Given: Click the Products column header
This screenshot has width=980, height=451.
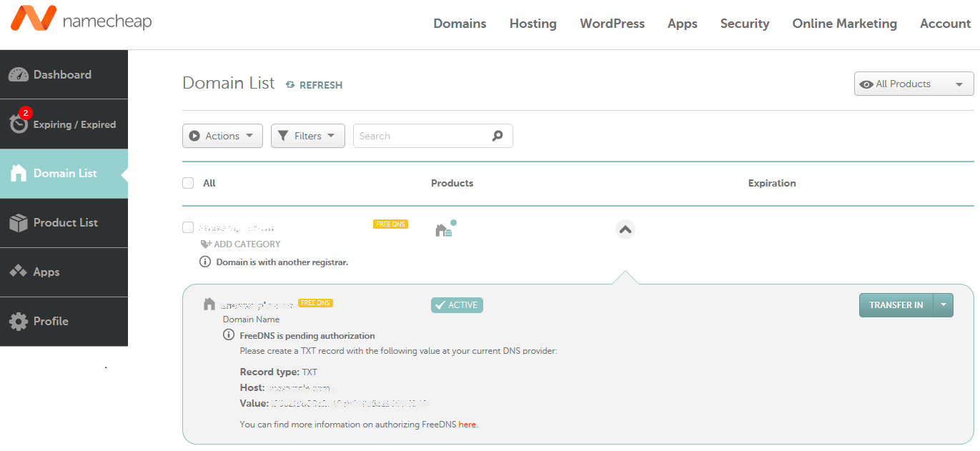Looking at the screenshot, I should pos(452,183).
